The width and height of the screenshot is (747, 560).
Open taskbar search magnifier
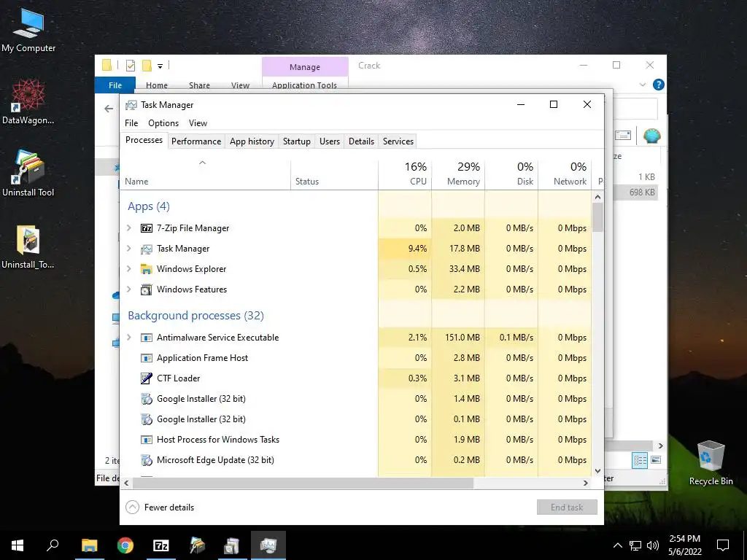tap(53, 545)
